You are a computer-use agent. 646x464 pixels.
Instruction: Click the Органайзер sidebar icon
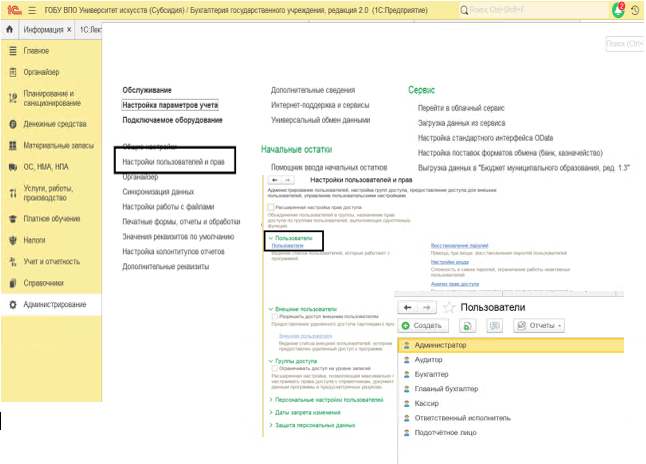[x=13, y=72]
